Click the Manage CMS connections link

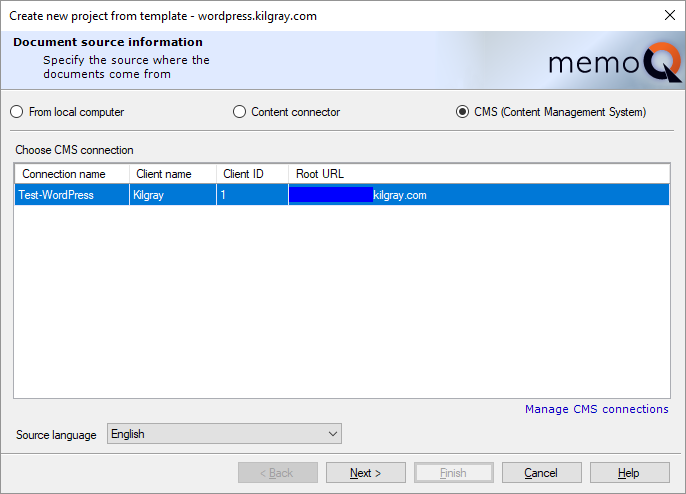(596, 409)
